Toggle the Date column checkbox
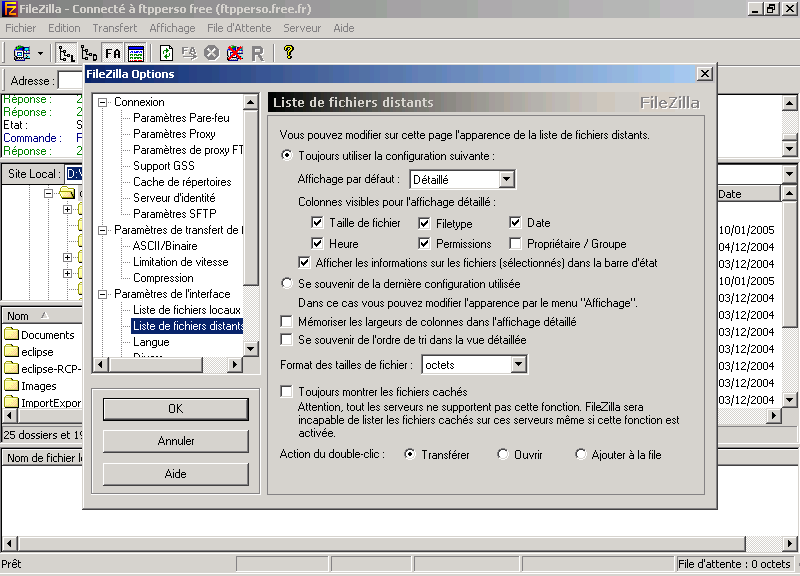Viewport: 800px width, 576px height. [515, 222]
